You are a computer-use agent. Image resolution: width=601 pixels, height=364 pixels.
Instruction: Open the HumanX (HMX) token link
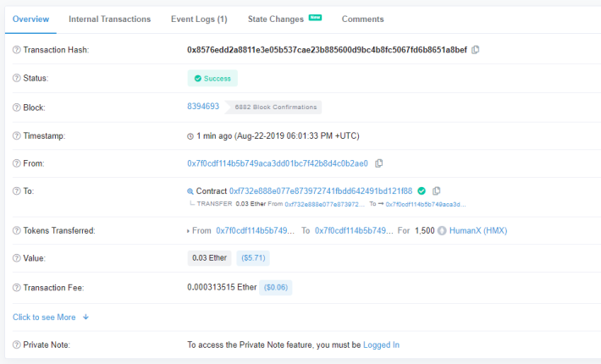(478, 230)
